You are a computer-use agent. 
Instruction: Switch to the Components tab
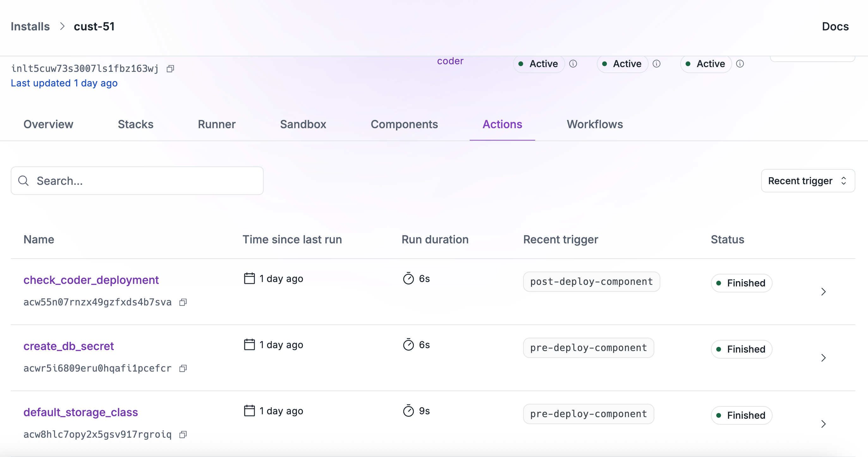pyautogui.click(x=404, y=124)
